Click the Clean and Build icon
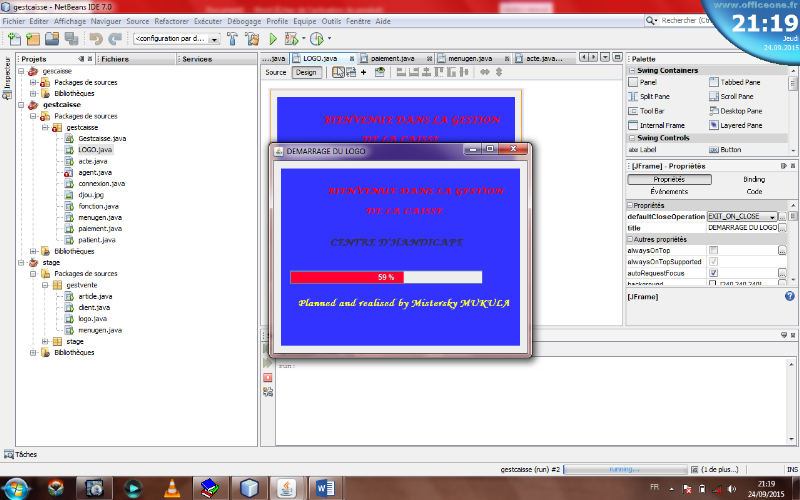The height and width of the screenshot is (500, 800). point(252,39)
